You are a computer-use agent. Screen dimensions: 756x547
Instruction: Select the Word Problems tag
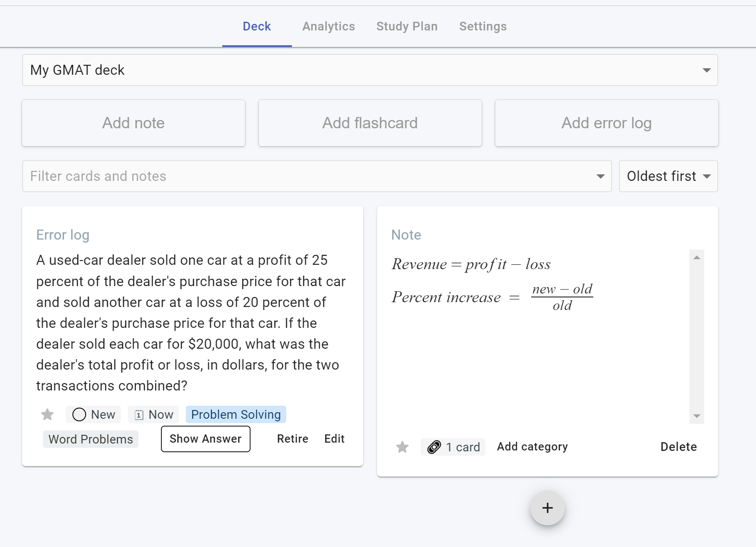tap(91, 439)
